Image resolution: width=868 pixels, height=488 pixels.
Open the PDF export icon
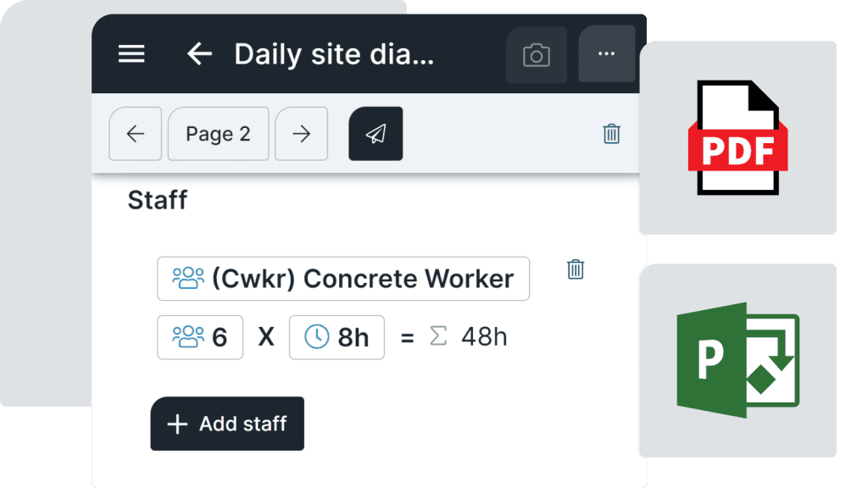tap(737, 137)
